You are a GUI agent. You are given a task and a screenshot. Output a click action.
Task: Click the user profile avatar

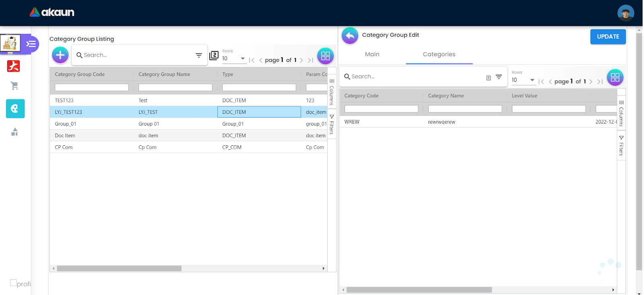pyautogui.click(x=625, y=13)
